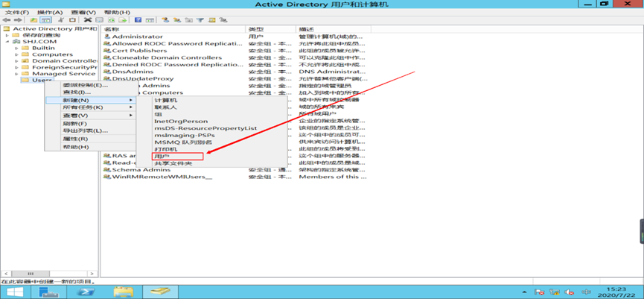
Task: Open Windows Start button
Action: (x=15, y=292)
